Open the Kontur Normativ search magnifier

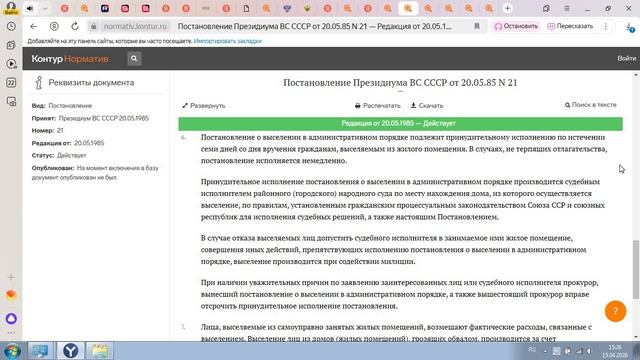pyautogui.click(x=134, y=59)
